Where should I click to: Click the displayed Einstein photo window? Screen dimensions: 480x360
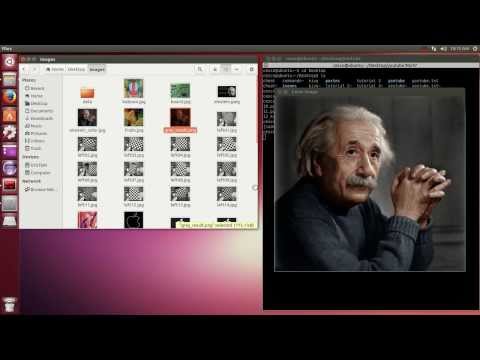point(370,183)
